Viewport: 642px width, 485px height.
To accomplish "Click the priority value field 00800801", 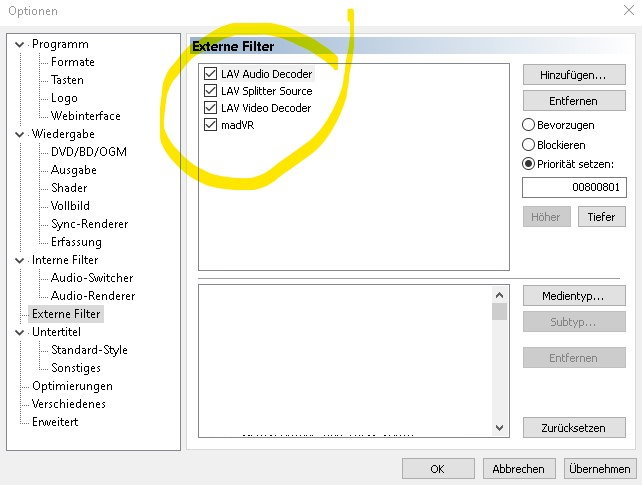I will click(574, 187).
